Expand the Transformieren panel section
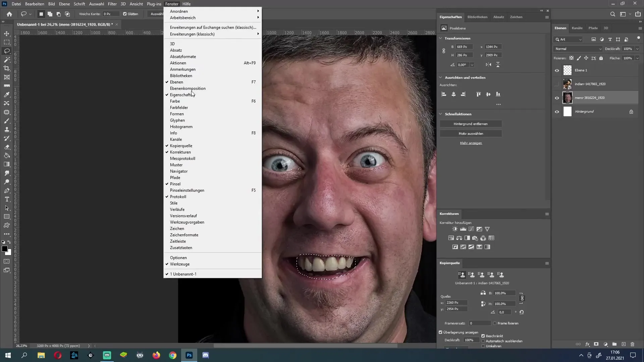The height and width of the screenshot is (362, 644). (441, 39)
